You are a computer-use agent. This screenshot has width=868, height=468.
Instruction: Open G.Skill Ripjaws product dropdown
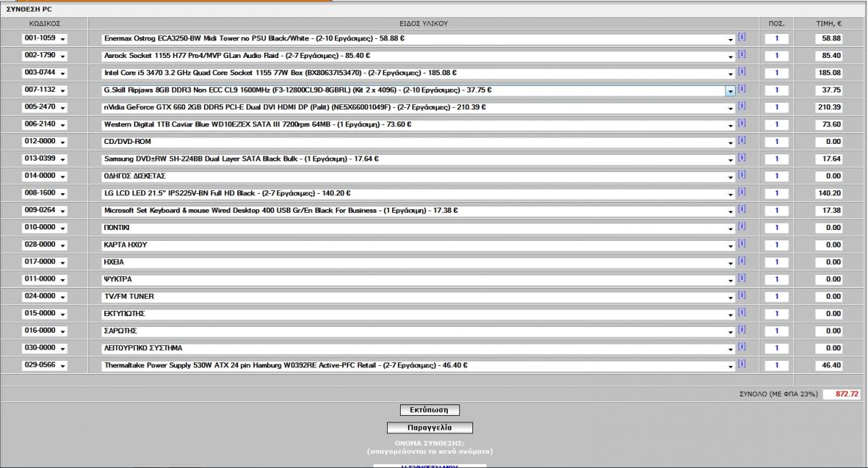click(418, 90)
